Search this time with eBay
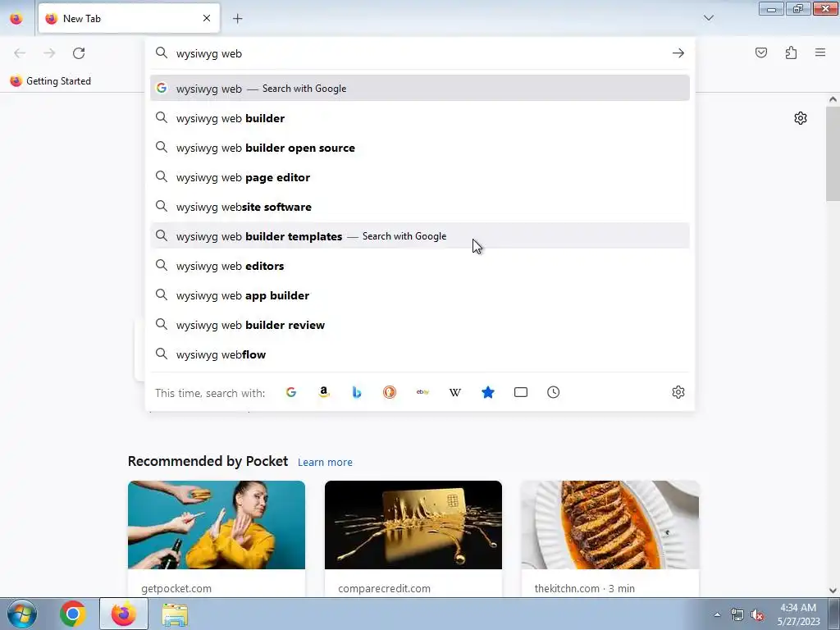Image resolution: width=840 pixels, height=630 pixels. pos(422,392)
